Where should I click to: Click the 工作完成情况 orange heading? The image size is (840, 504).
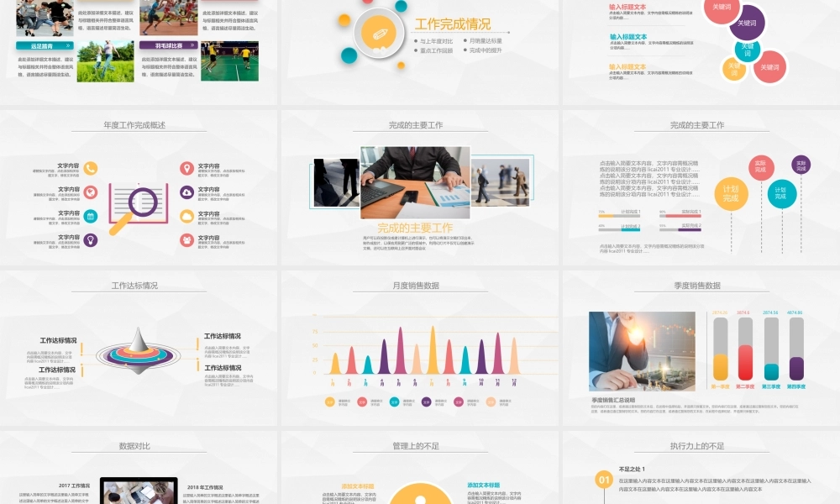click(x=453, y=24)
